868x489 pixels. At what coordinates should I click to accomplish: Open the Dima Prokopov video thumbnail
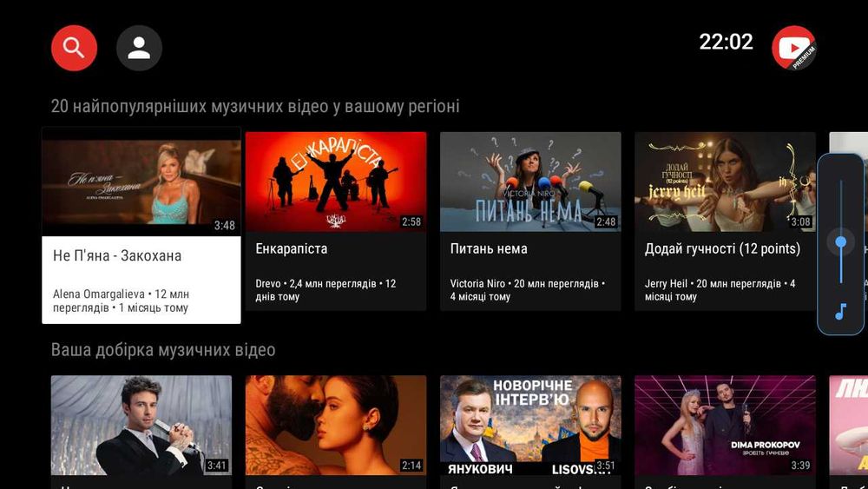pos(725,426)
